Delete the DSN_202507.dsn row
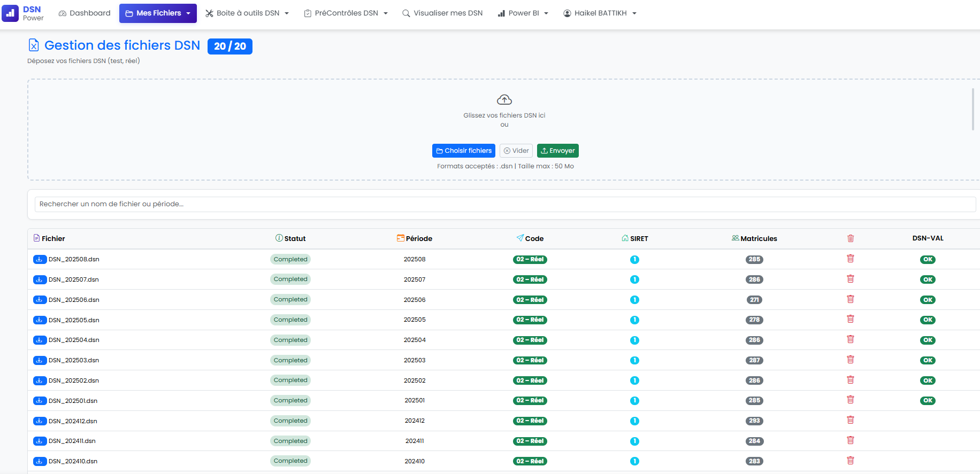Screen dimensions: 980x474 point(851,279)
